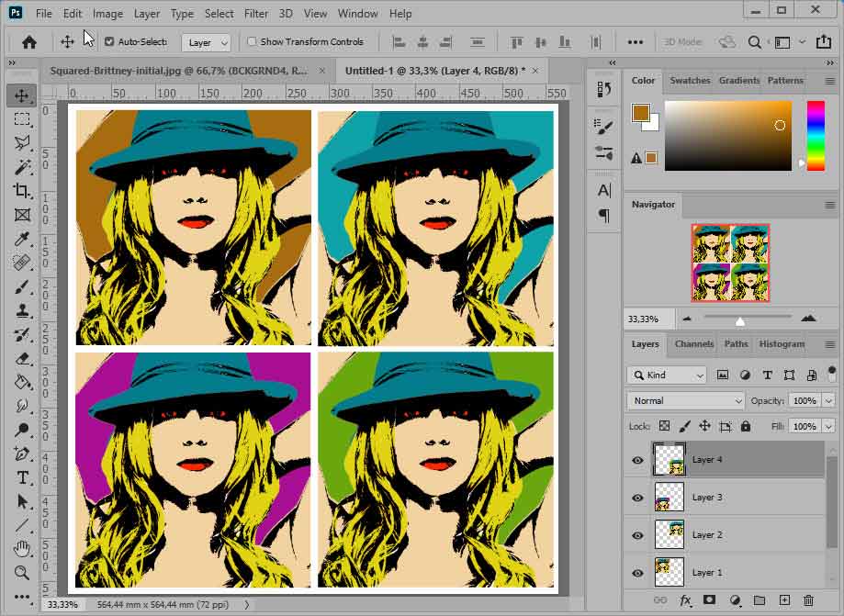Select the Path Selection tool
This screenshot has width=844, height=616.
tap(21, 501)
